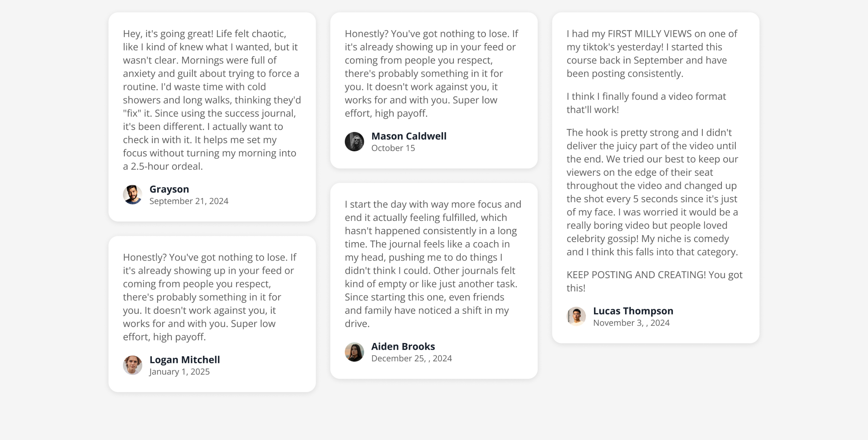
Task: Click Logan Mitchell's profile avatar
Action: tap(132, 365)
